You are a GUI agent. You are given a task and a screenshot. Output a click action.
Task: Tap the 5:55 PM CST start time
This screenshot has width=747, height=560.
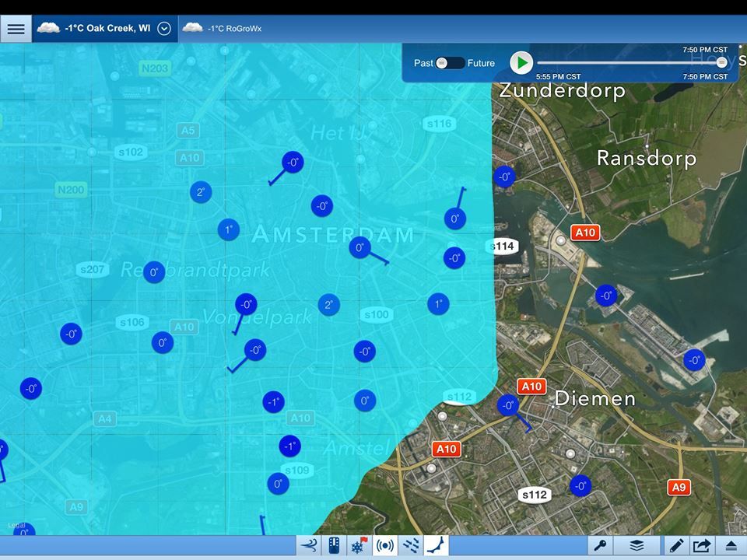click(x=559, y=77)
